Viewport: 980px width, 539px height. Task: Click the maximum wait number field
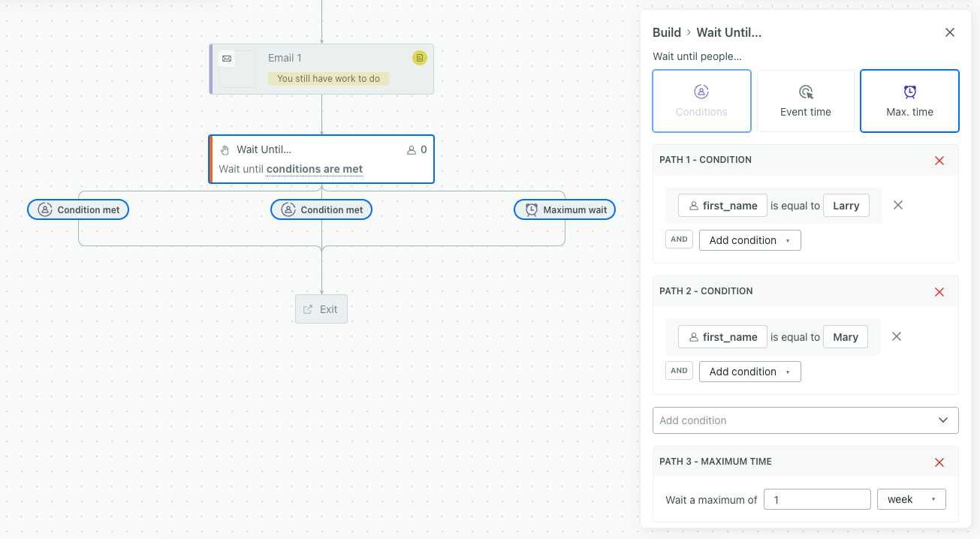click(x=817, y=499)
